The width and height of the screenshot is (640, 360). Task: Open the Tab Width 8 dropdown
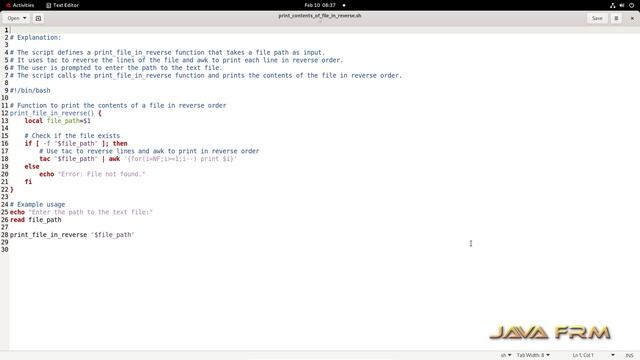pos(533,355)
